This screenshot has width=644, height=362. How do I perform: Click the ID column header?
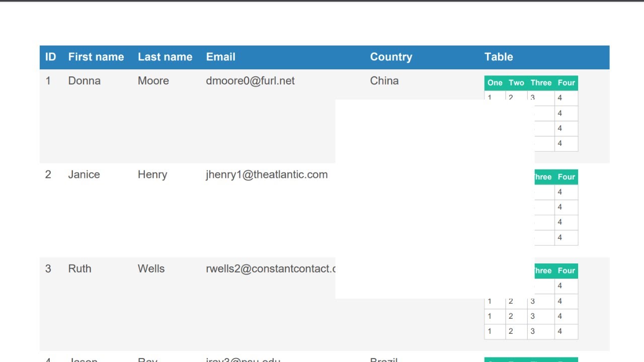(x=50, y=57)
